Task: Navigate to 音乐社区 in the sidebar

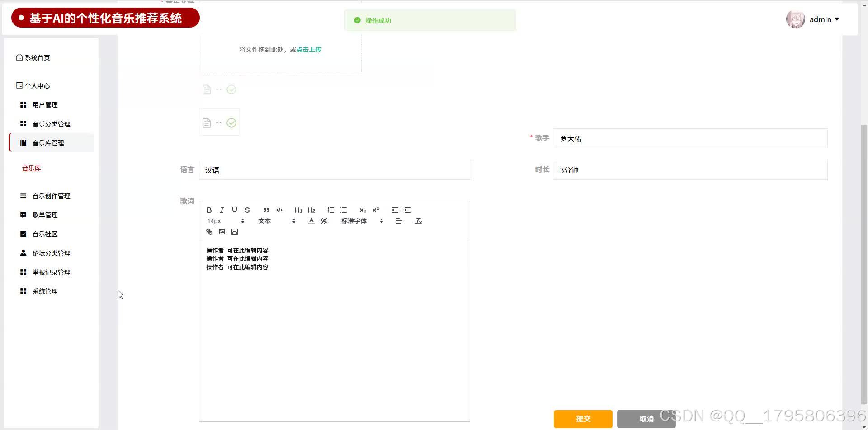Action: pyautogui.click(x=45, y=234)
